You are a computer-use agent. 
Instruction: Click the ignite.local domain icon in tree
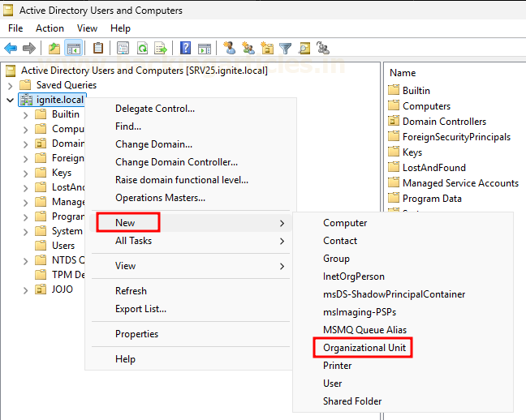coord(26,100)
